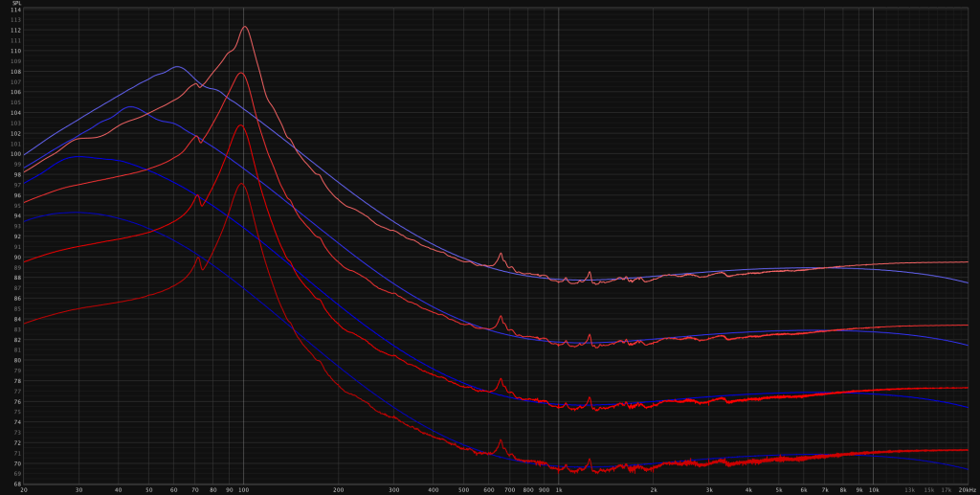Click the 100 Hz frequency axis label
The height and width of the screenshot is (495, 980).
[x=243, y=489]
